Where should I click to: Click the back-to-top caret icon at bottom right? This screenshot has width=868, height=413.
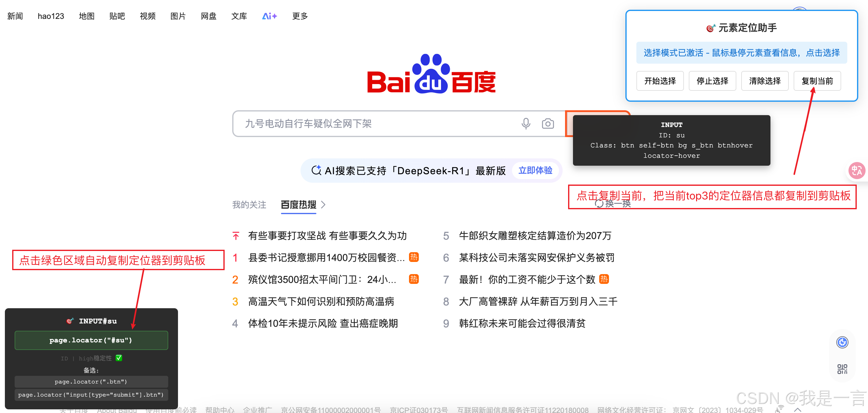pyautogui.click(x=798, y=409)
